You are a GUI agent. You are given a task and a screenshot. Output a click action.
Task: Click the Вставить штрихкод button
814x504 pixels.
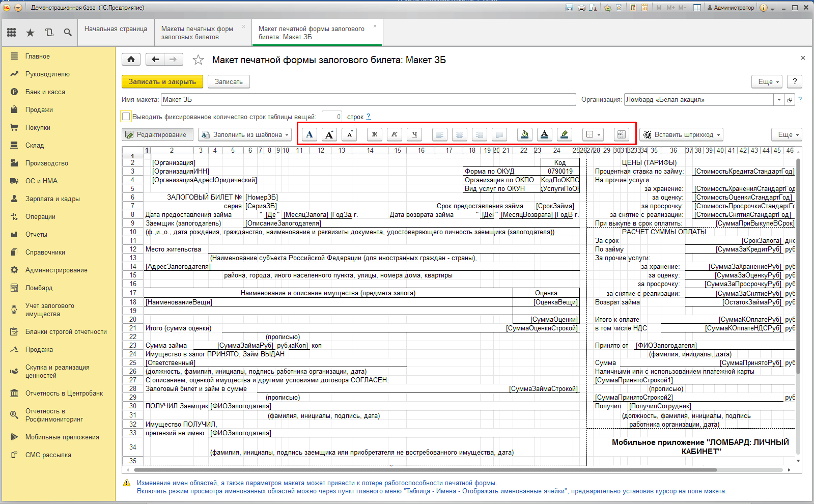(x=681, y=134)
